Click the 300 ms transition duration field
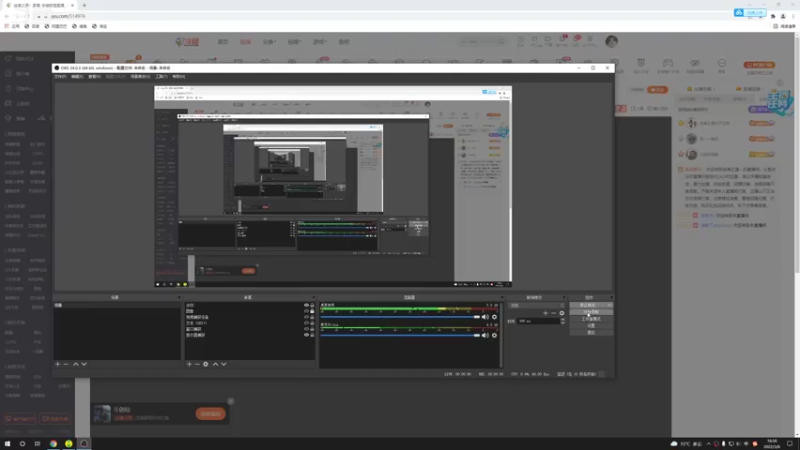 (x=538, y=321)
